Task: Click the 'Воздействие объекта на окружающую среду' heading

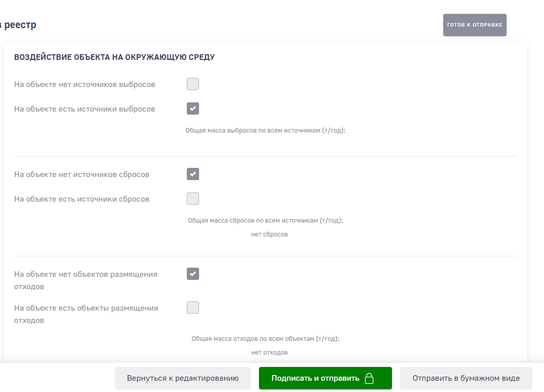Action: [x=114, y=57]
